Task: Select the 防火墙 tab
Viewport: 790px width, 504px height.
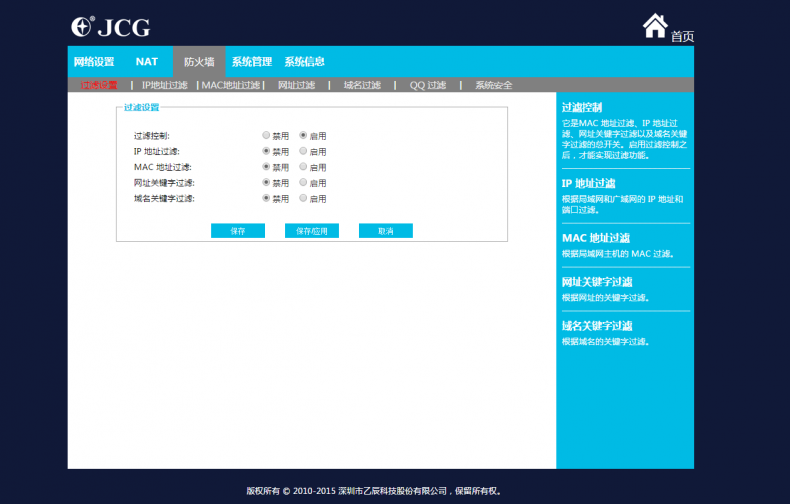Action: pyautogui.click(x=199, y=61)
